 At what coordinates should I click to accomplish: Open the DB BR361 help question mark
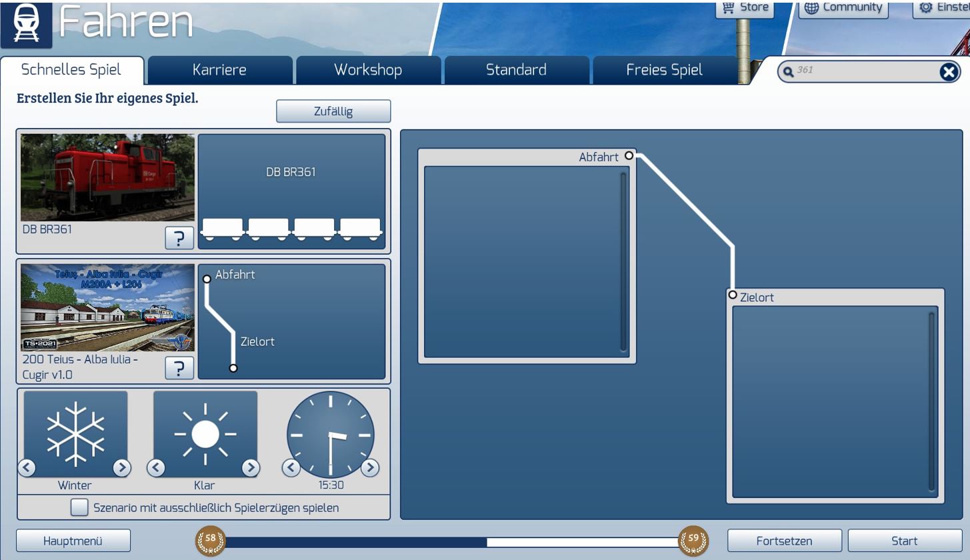(179, 238)
